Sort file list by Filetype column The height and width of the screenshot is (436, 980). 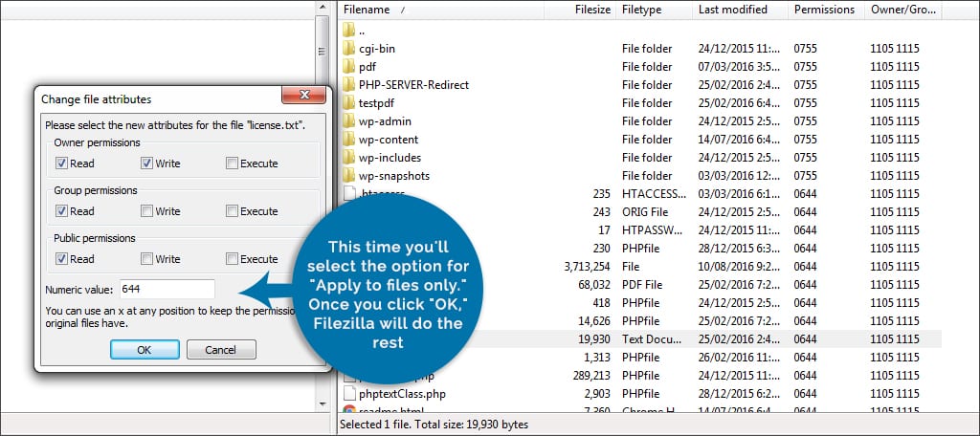pyautogui.click(x=654, y=10)
